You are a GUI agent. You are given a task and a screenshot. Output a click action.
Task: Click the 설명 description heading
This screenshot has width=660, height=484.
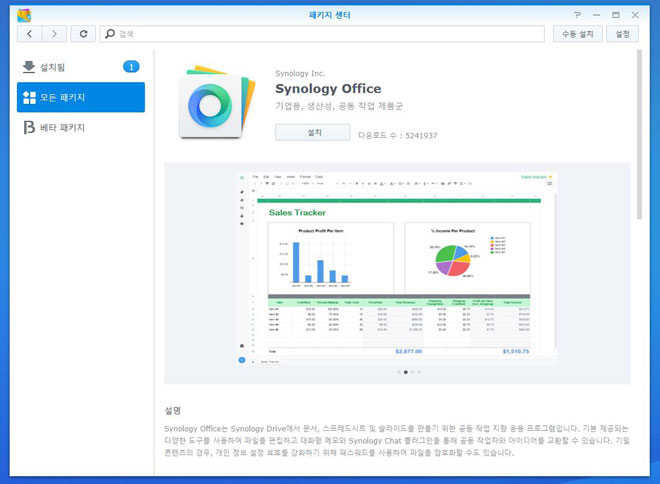173,411
